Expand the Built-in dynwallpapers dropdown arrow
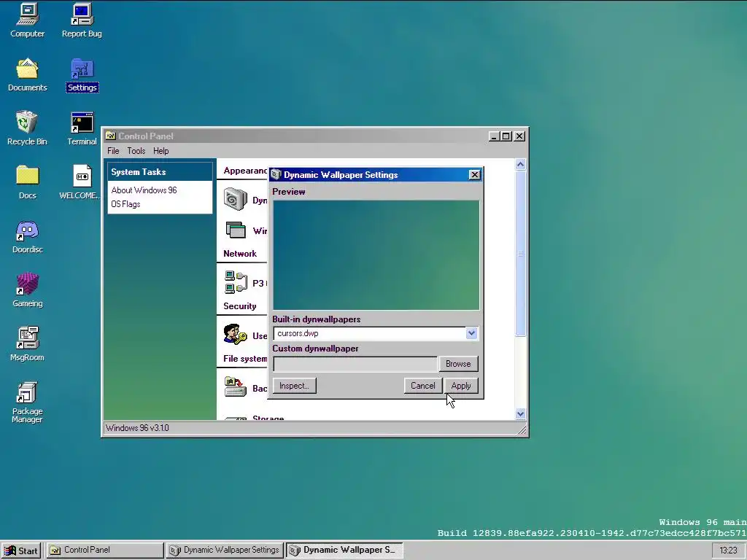The width and height of the screenshot is (747, 560). 471,333
